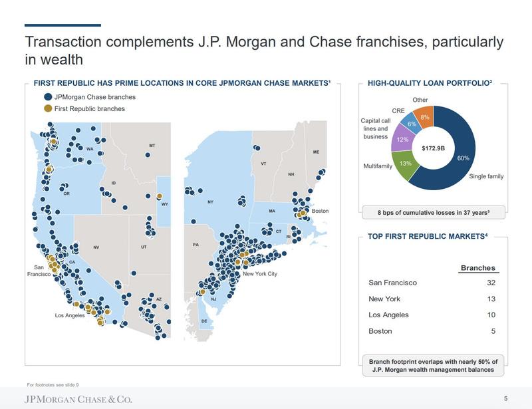Click the 'CRE' chart label

398,110
